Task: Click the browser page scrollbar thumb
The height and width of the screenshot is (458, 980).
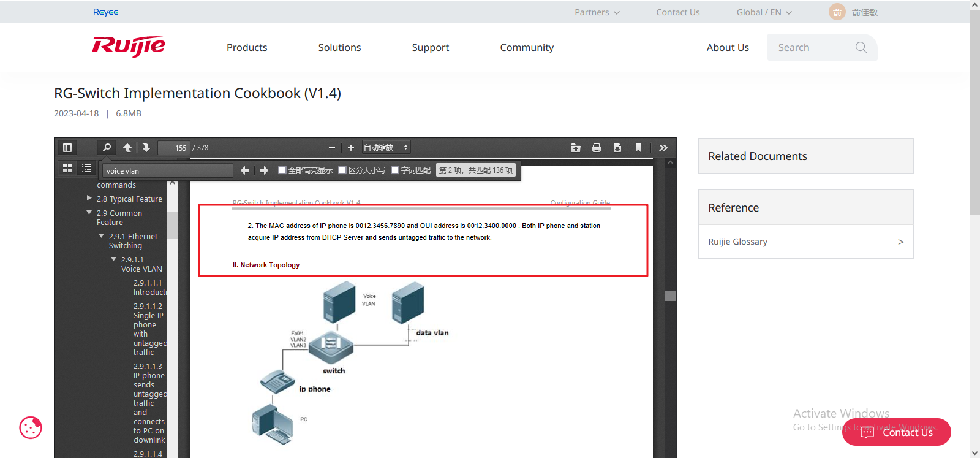Action: pos(974,112)
